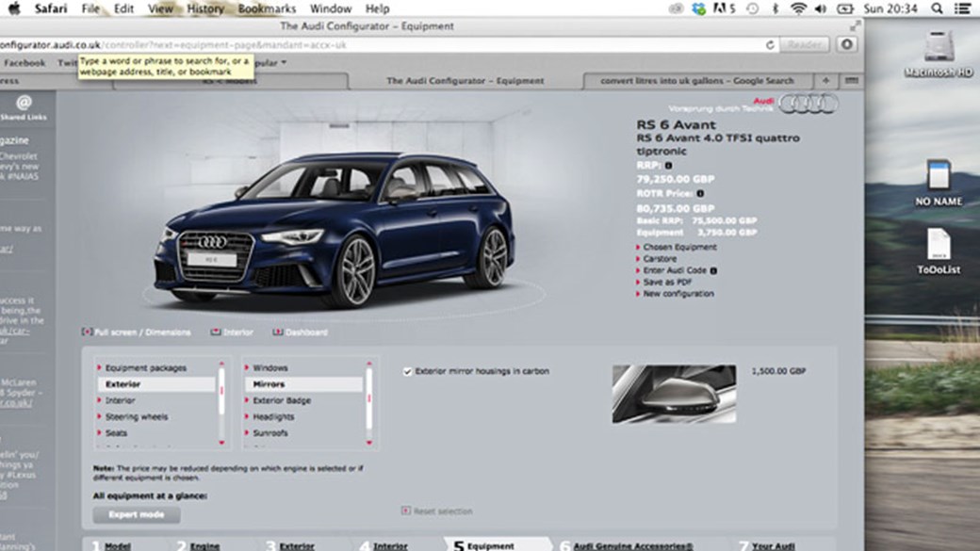Screen dimensions: 980x551
Task: Click the Interior view icon
Action: [x=216, y=332]
